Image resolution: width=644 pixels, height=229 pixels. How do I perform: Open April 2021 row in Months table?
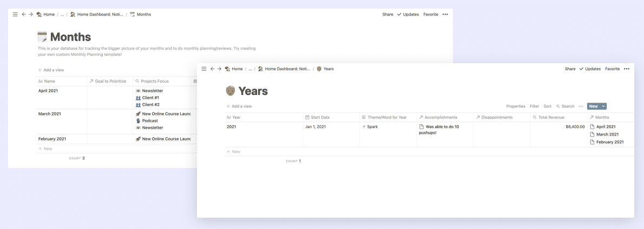48,91
